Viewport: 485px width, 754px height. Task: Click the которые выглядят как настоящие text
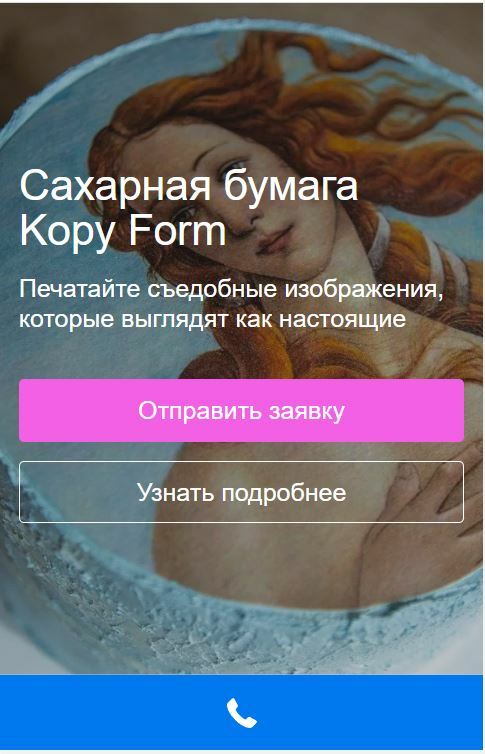[x=212, y=319]
